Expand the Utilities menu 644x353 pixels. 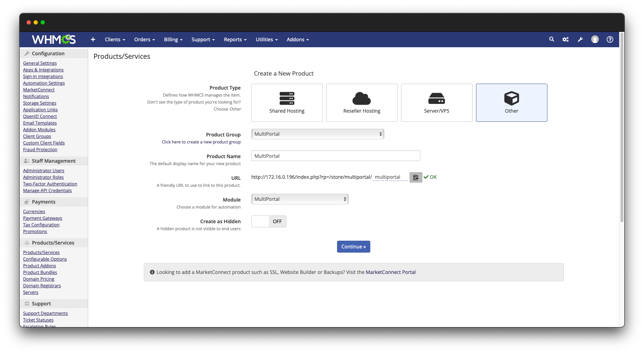(267, 40)
